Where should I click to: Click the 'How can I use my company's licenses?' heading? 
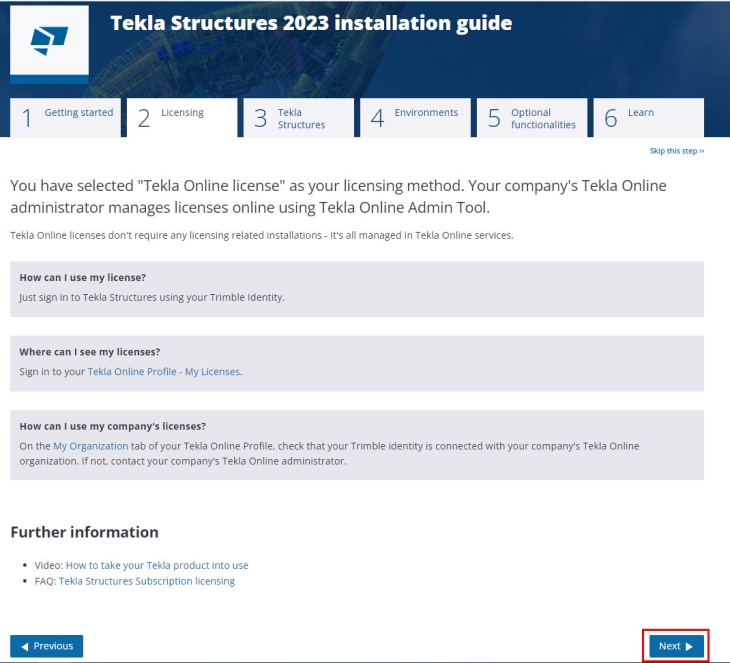tap(113, 426)
